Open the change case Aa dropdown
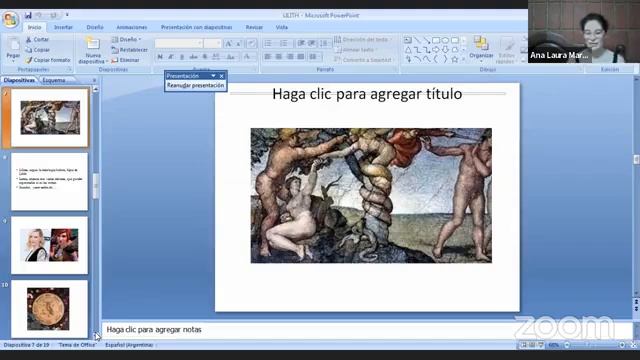Viewport: 640px width, 360px height. point(231,57)
